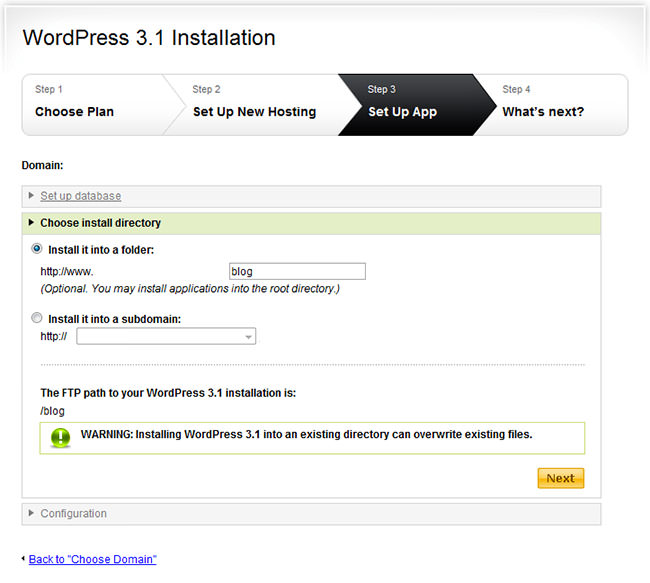Click 'The FTP path to your WordPress' text

point(168,393)
